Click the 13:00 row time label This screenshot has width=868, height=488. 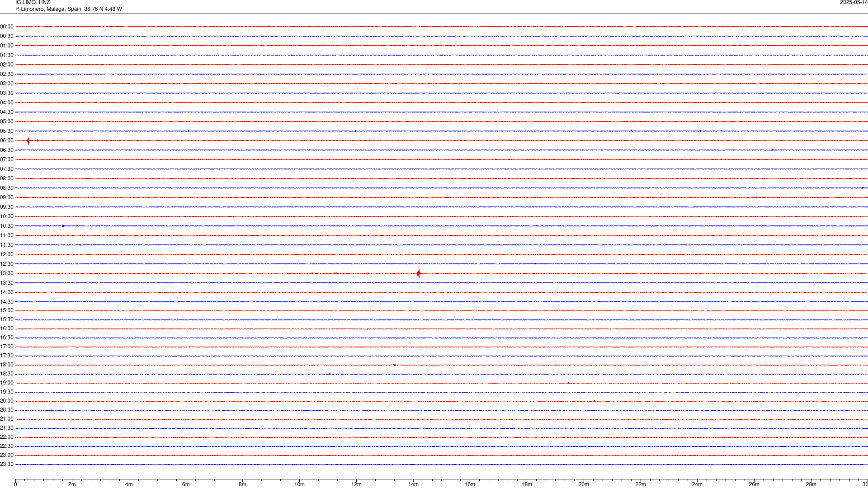pos(7,273)
